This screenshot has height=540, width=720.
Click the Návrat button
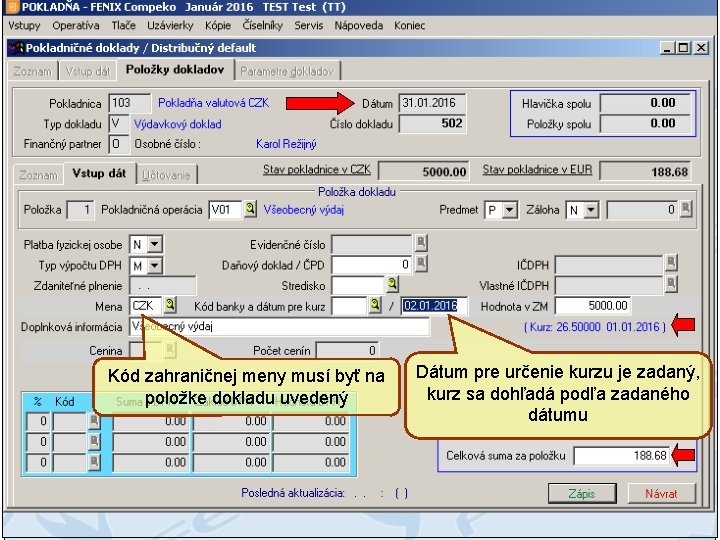(x=661, y=494)
